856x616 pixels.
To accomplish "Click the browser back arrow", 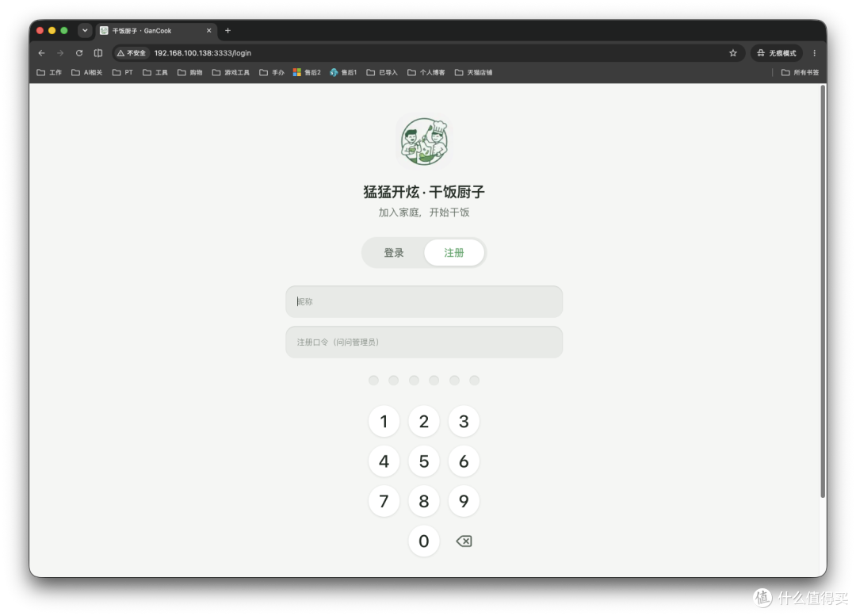I will tap(41, 53).
